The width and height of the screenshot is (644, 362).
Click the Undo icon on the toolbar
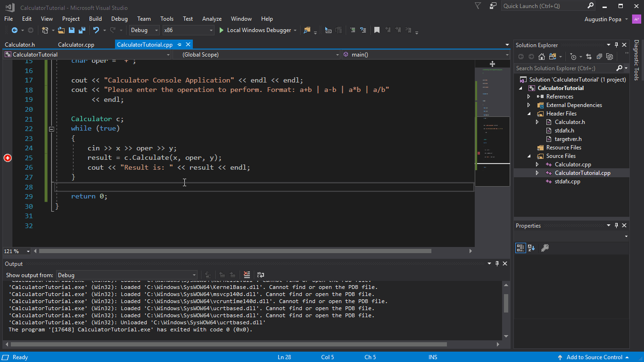96,30
